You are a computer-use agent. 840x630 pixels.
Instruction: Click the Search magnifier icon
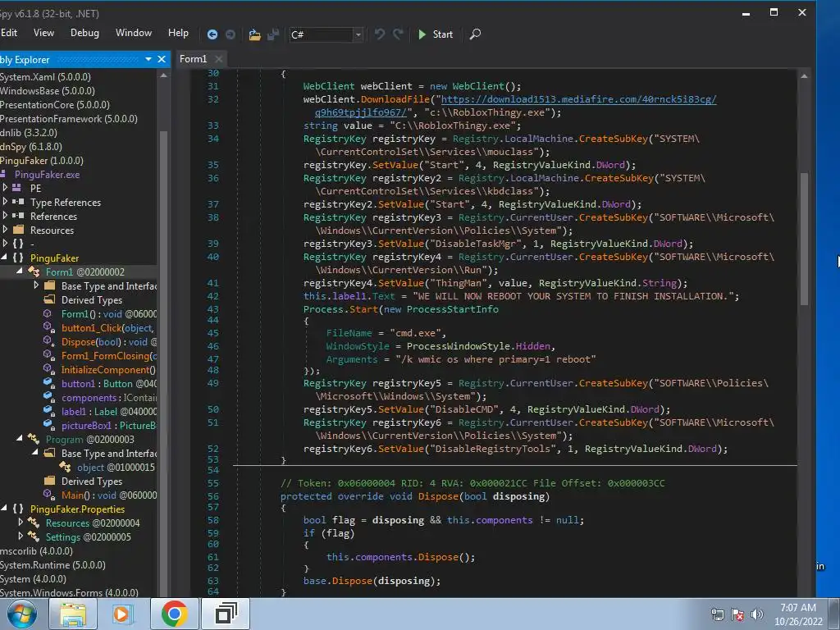coord(475,34)
